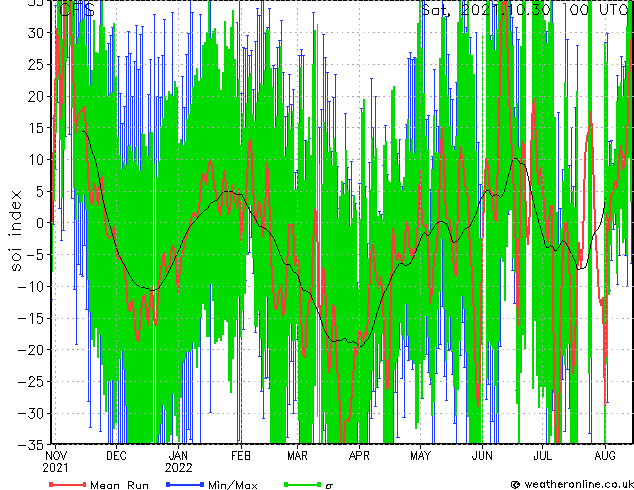Click the '−30' y-axis tick label
634x490 pixels.
tap(31, 413)
